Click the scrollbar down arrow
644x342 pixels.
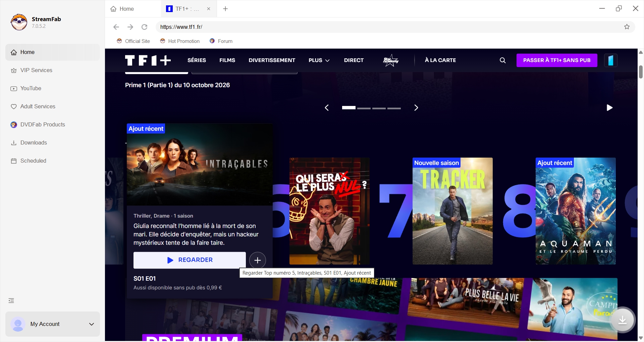(641, 338)
